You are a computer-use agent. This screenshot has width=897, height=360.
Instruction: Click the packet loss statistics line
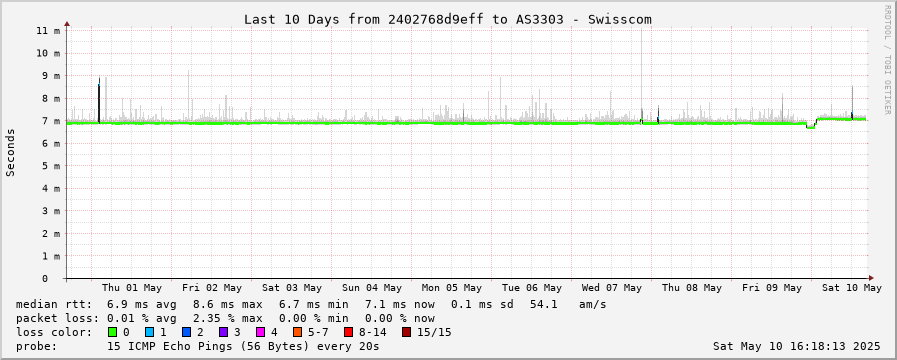pos(225,318)
